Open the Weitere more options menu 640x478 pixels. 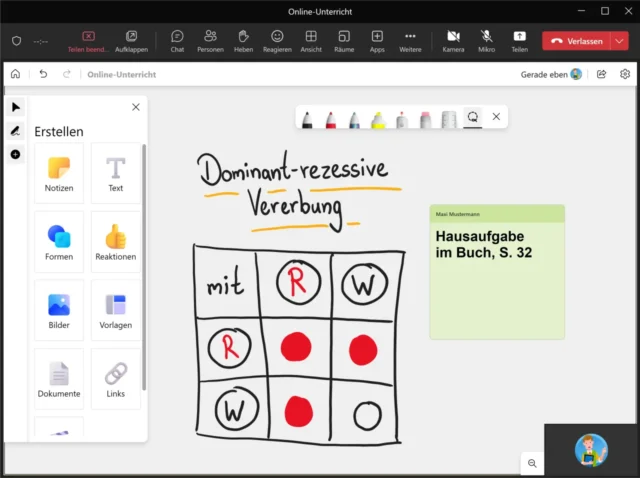coord(410,40)
